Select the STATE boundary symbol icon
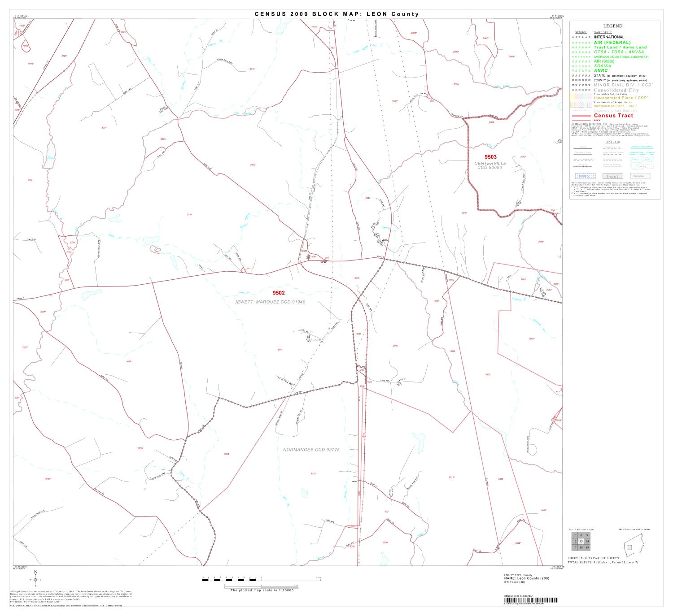The height and width of the screenshot is (616, 673). pos(580,75)
